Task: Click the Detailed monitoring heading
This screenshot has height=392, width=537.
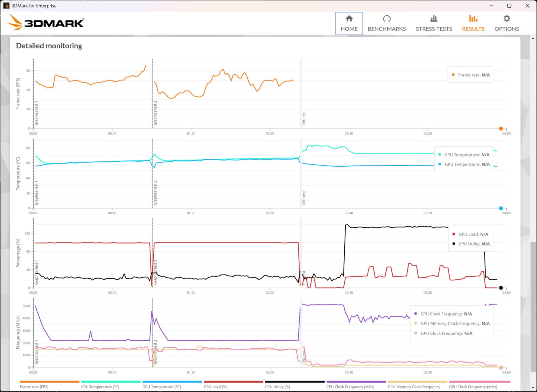Action: click(x=49, y=46)
